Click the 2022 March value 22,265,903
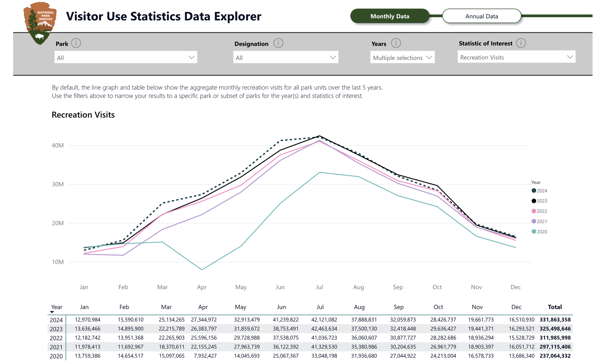Screen dimensions: 607x364 click(x=172, y=338)
